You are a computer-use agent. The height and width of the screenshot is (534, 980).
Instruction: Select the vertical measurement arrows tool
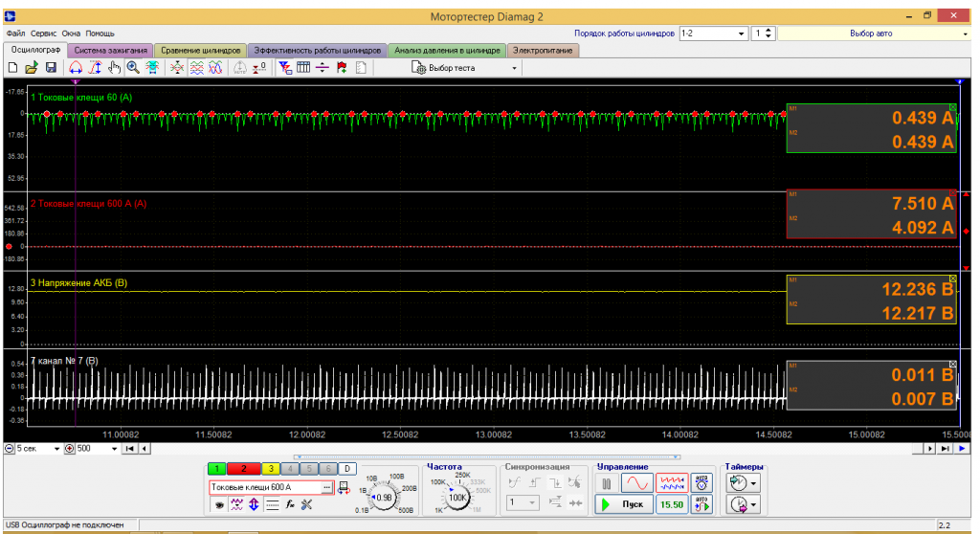(95, 68)
